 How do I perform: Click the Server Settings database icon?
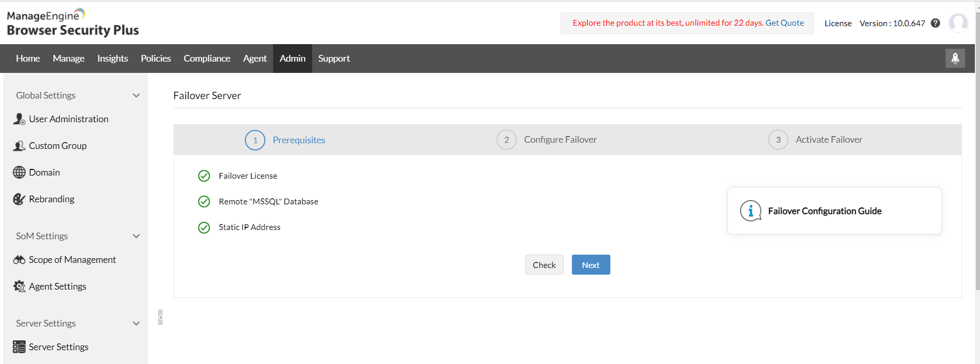click(x=19, y=347)
